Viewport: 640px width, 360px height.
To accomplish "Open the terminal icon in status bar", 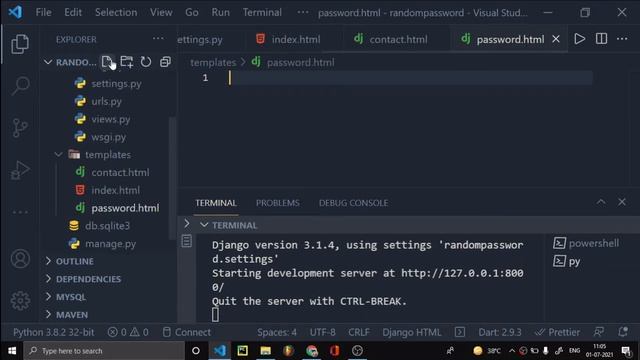I will coord(460,332).
